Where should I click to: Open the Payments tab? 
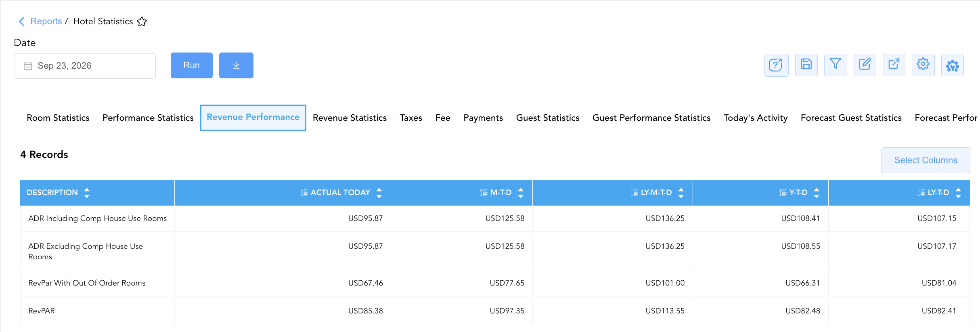[x=483, y=118]
